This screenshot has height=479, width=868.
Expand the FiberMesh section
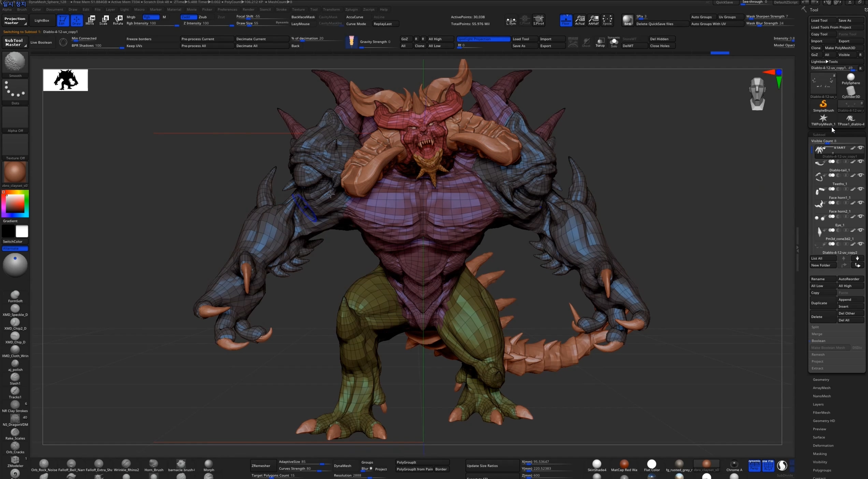click(821, 412)
